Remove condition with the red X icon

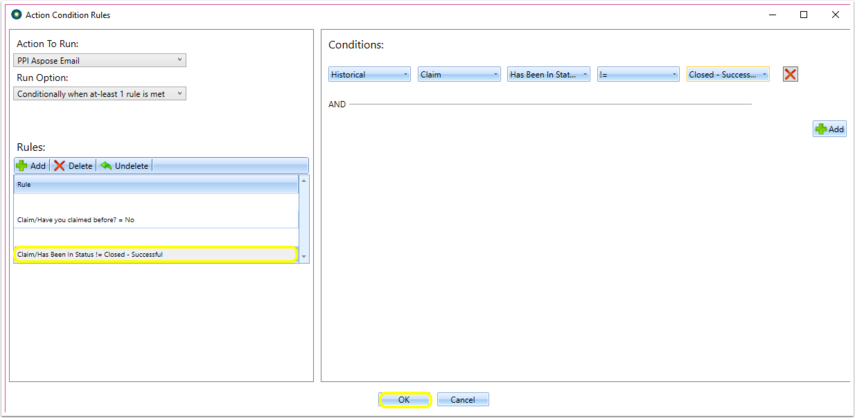click(x=790, y=74)
